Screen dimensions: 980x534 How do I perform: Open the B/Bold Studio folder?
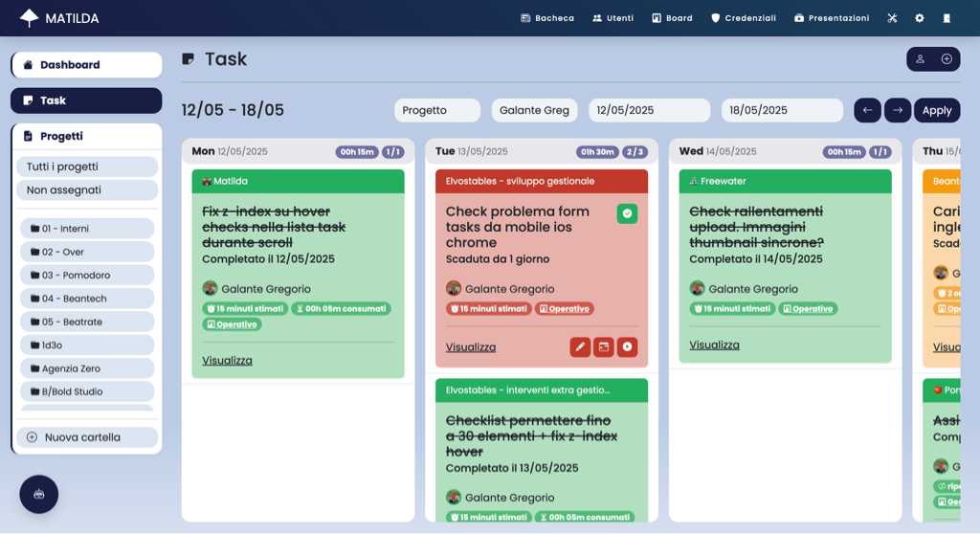pyautogui.click(x=87, y=391)
